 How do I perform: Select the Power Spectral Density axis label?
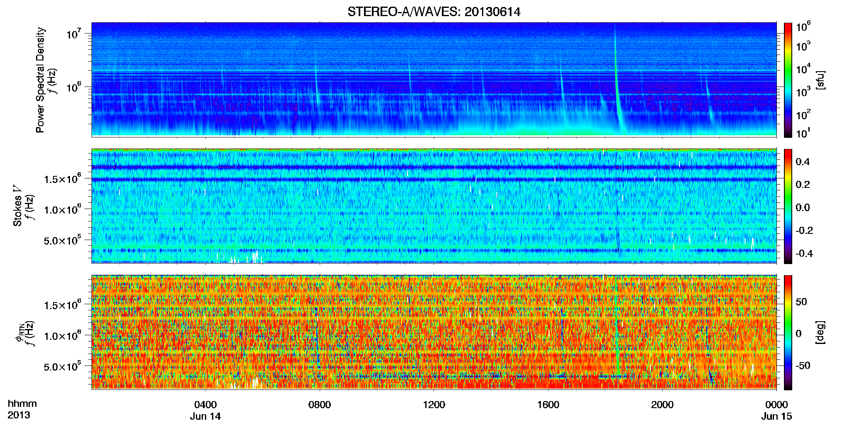(x=40, y=80)
